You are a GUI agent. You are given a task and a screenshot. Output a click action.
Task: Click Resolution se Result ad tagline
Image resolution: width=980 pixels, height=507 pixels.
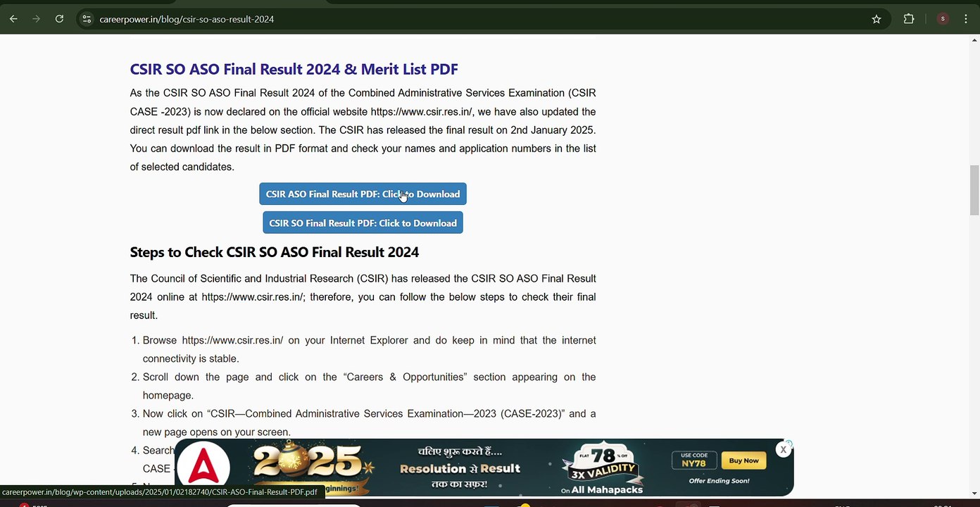click(x=460, y=468)
